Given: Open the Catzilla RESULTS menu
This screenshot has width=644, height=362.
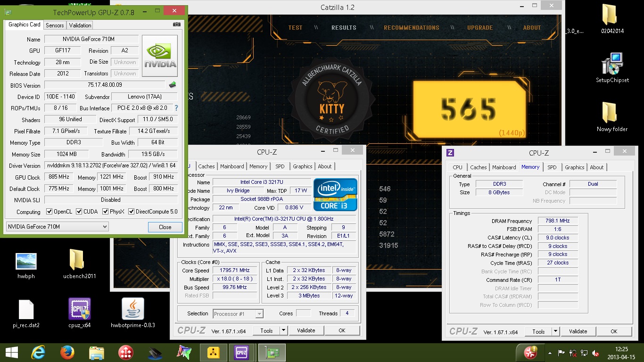Looking at the screenshot, I should pos(344,28).
